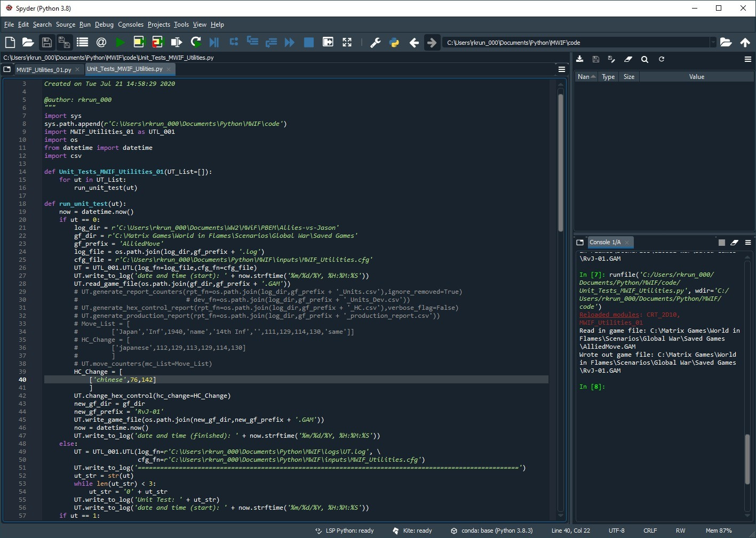Open the Consoles menu
This screenshot has height=538, width=756.
coord(131,25)
